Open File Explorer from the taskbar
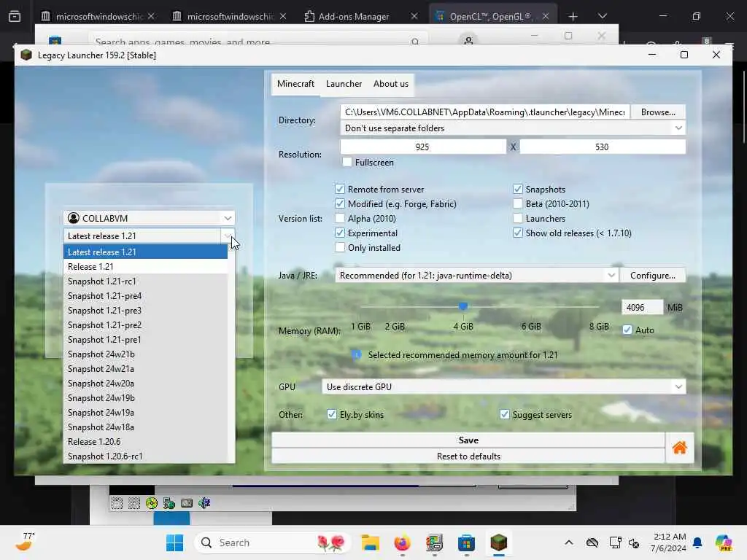The height and width of the screenshot is (560, 747). click(x=370, y=542)
